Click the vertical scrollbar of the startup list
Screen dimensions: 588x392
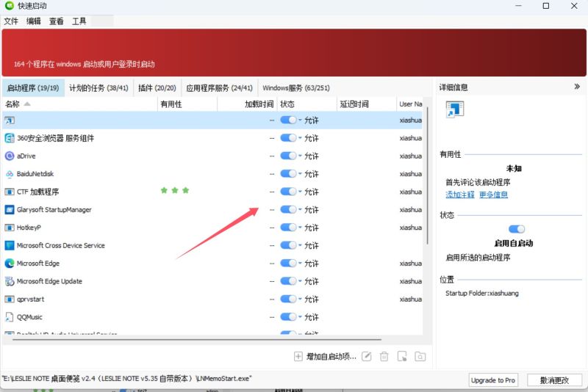tap(428, 176)
